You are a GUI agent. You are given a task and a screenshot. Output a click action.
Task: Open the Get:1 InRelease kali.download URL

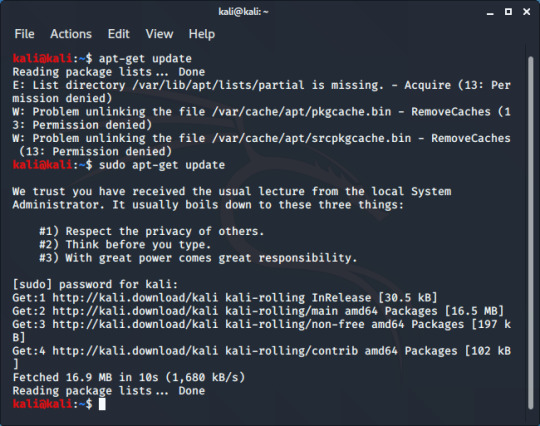point(135,298)
